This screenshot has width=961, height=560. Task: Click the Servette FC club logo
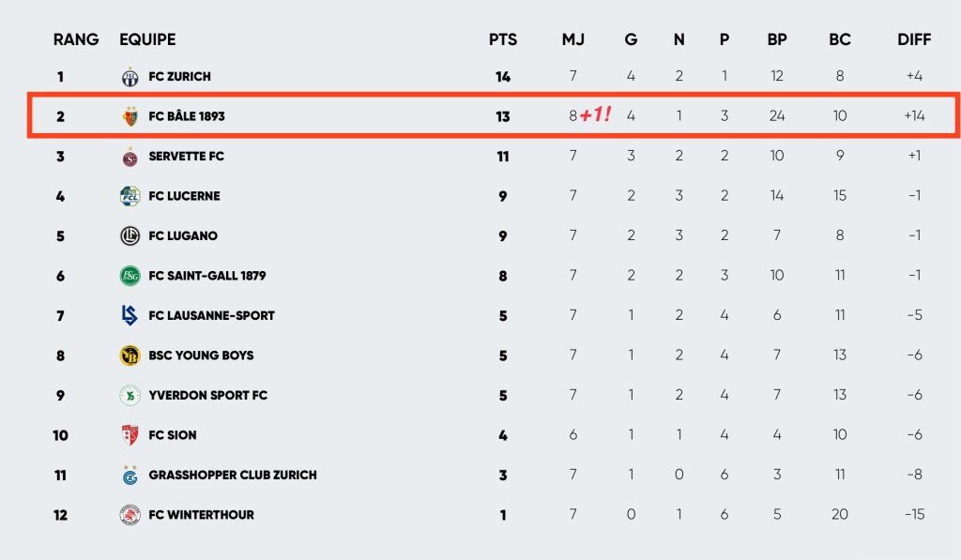pos(130,157)
